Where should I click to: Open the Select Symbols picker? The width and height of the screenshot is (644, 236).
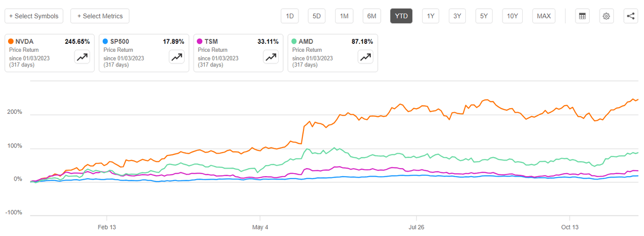click(34, 16)
